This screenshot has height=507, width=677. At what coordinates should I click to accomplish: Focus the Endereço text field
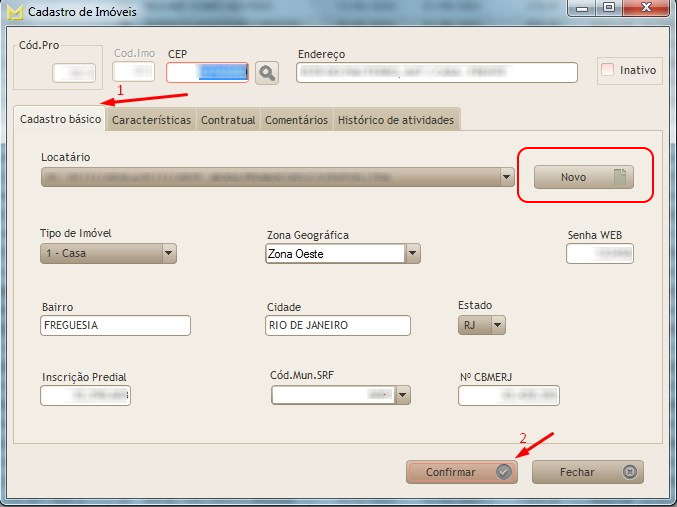437,72
